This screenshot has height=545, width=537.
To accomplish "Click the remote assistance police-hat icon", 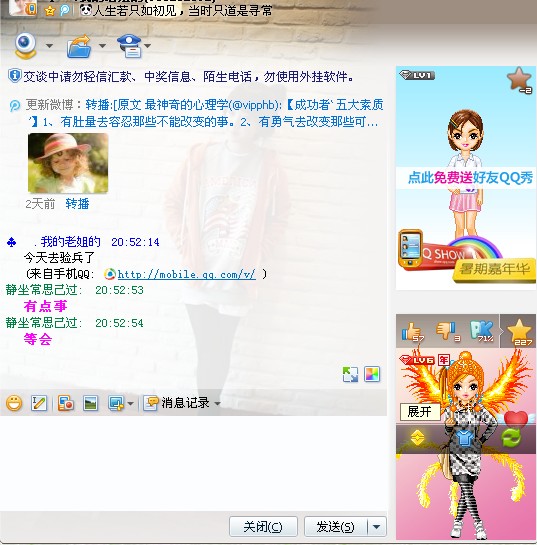I will pos(129,46).
